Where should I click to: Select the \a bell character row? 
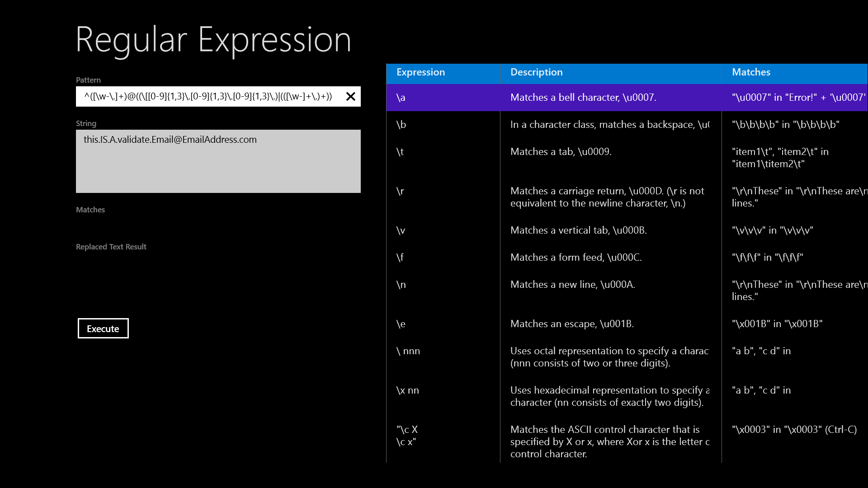(x=583, y=97)
